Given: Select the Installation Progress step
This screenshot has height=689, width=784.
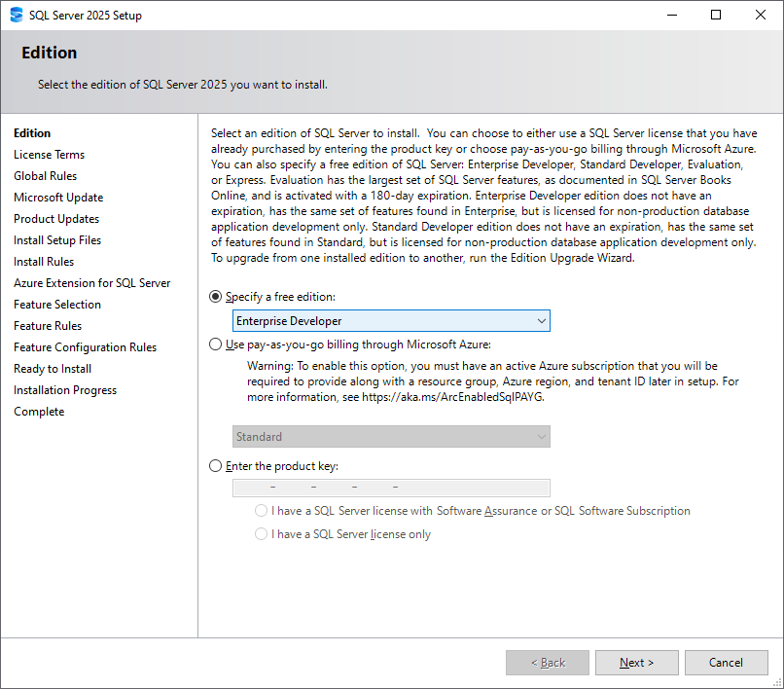Looking at the screenshot, I should (65, 390).
